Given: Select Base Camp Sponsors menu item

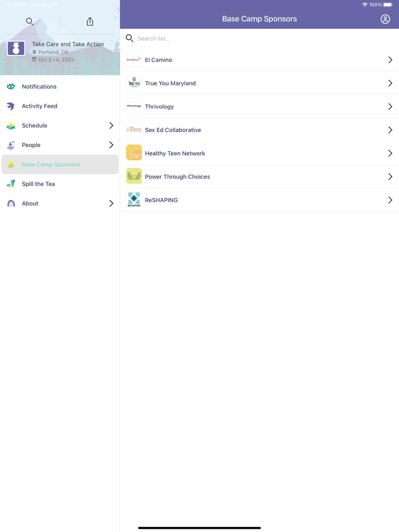Looking at the screenshot, I should 60,164.
